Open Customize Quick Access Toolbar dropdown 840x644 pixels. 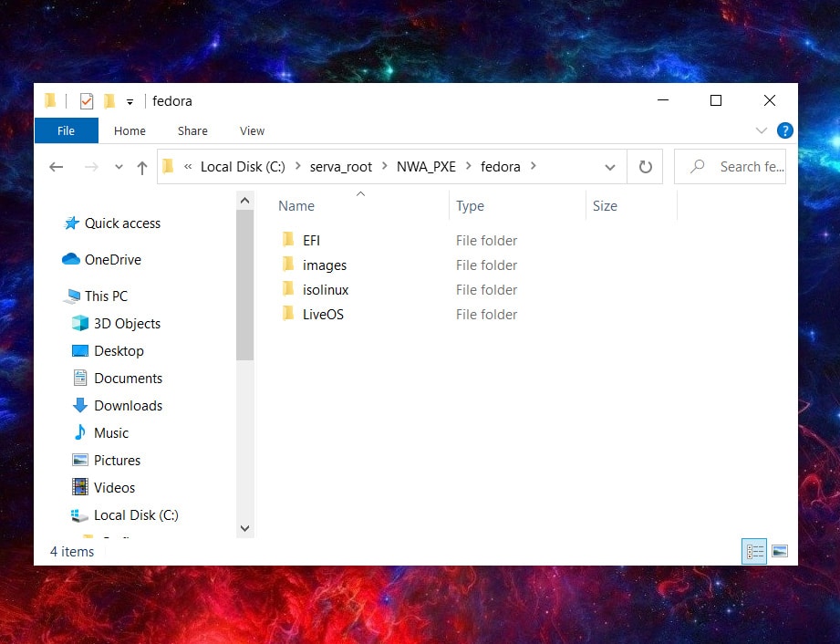130,102
